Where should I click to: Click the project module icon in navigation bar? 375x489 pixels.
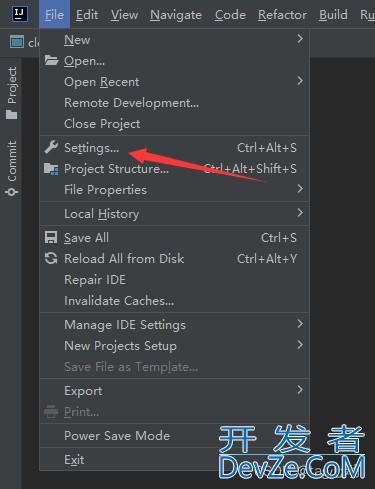17,42
